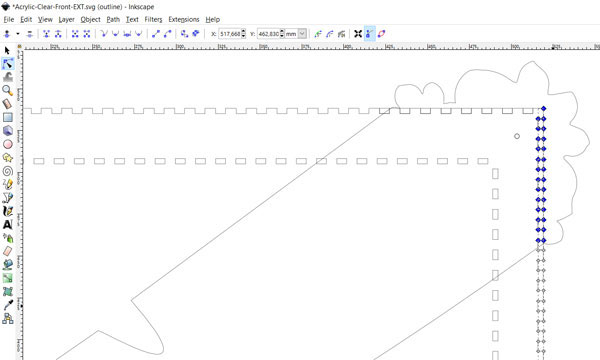Break path at selected nodes
The image size is (600, 360).
tap(58, 34)
